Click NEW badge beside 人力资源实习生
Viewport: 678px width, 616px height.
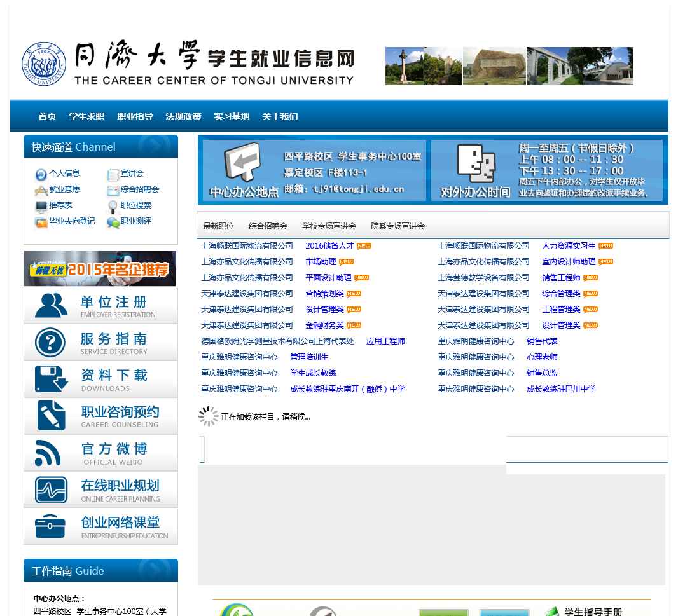tap(605, 246)
